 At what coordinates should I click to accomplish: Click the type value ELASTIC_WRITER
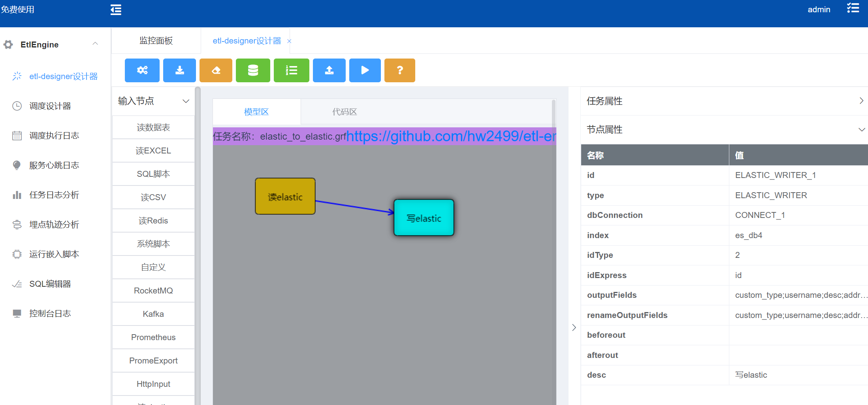[x=798, y=195]
